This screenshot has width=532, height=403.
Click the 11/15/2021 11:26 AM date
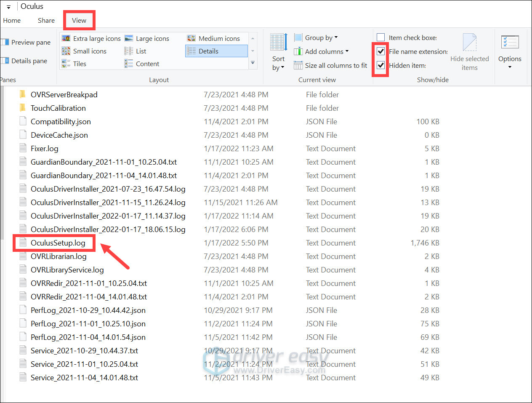[x=241, y=202]
